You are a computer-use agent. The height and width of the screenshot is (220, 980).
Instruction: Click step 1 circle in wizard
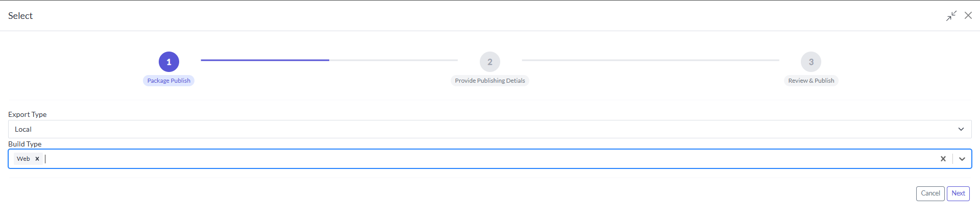click(169, 62)
